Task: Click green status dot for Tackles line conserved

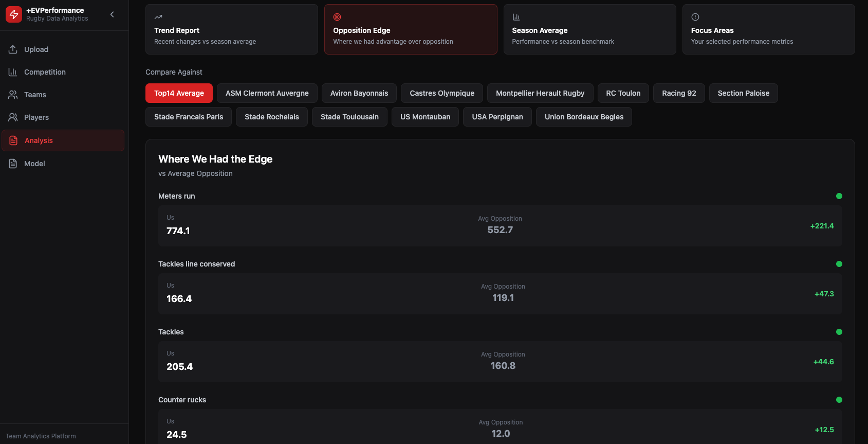Action: coord(839,264)
